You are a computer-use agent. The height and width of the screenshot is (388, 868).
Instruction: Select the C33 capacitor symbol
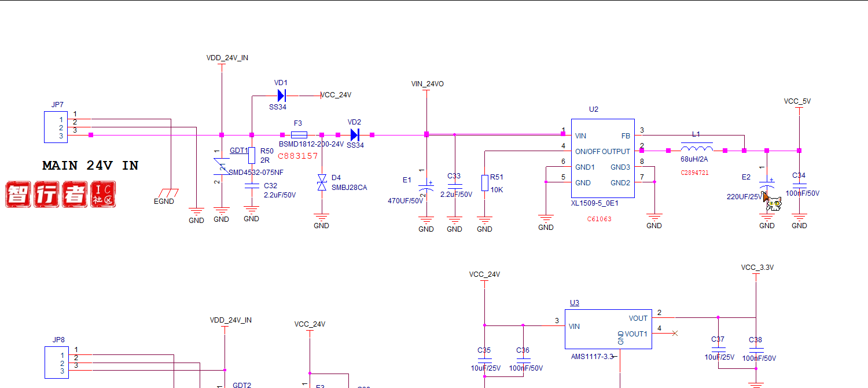point(455,186)
